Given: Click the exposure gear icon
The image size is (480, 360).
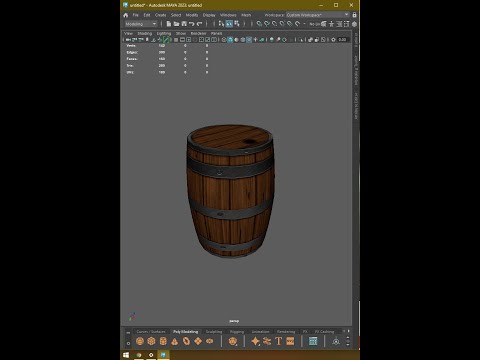Looking at the screenshot, I should 333,40.
